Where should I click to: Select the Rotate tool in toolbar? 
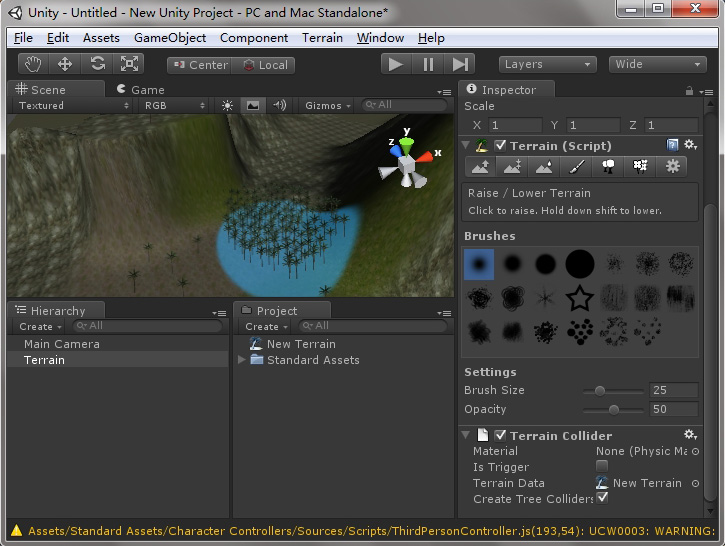(97, 64)
